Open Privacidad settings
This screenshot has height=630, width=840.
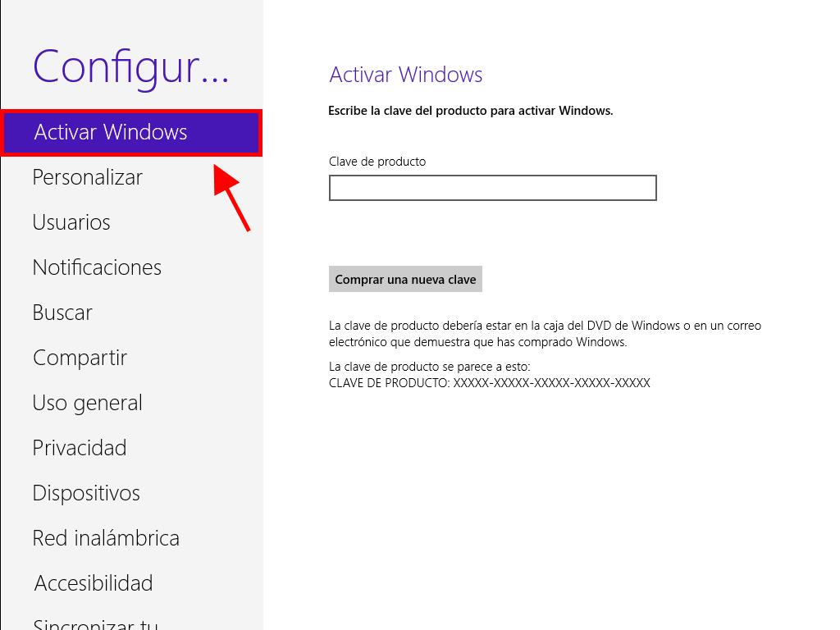click(x=80, y=448)
